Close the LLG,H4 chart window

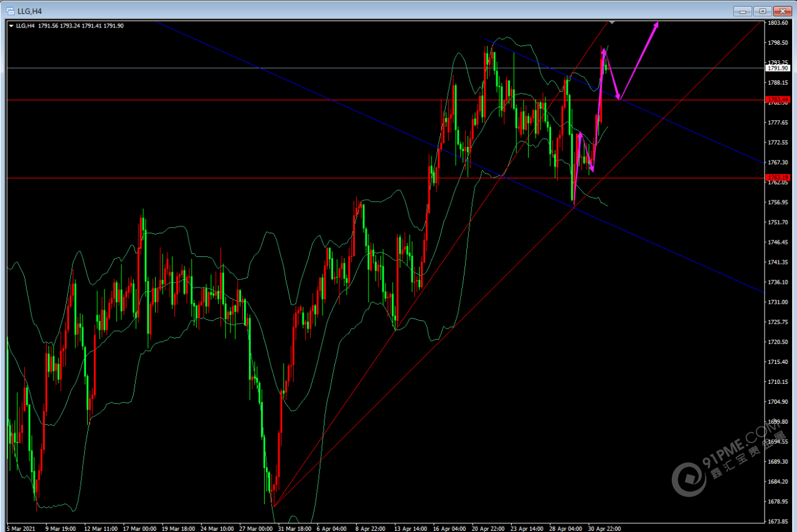(x=781, y=11)
